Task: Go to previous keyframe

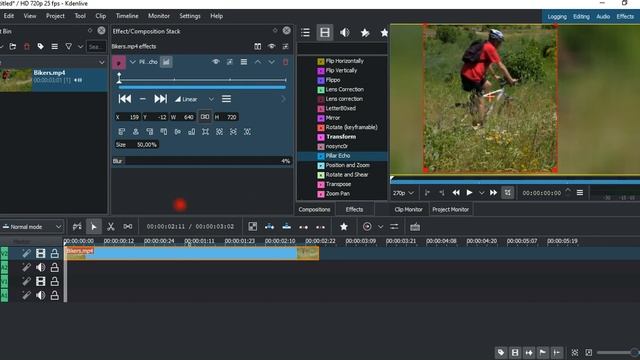Action: point(124,99)
